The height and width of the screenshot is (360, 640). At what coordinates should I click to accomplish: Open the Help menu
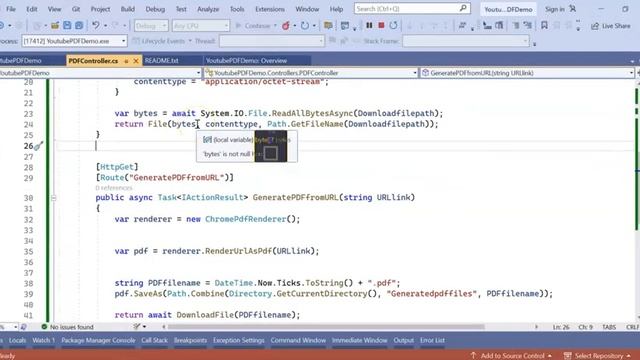pos(336,9)
